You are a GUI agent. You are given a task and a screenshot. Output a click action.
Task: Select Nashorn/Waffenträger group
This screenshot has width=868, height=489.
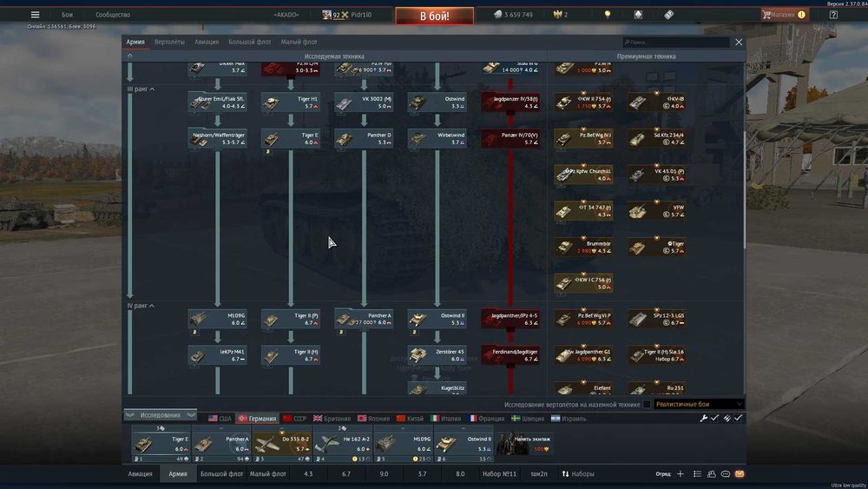217,138
